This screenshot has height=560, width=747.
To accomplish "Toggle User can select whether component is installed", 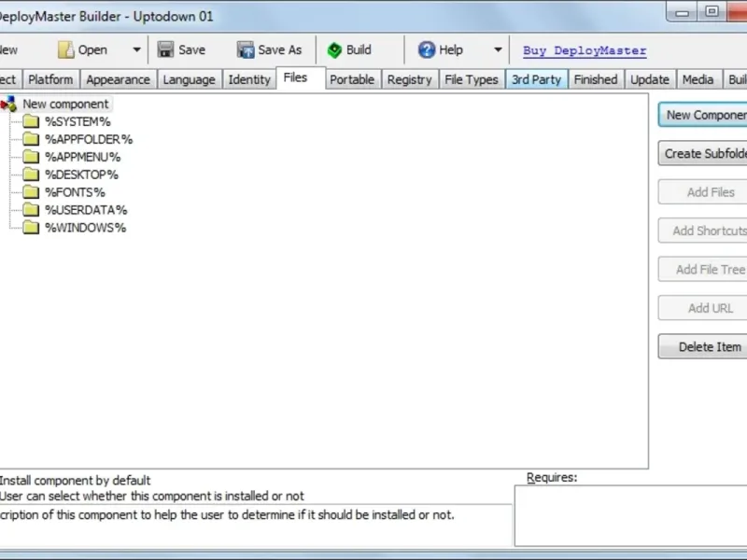I will tap(151, 497).
